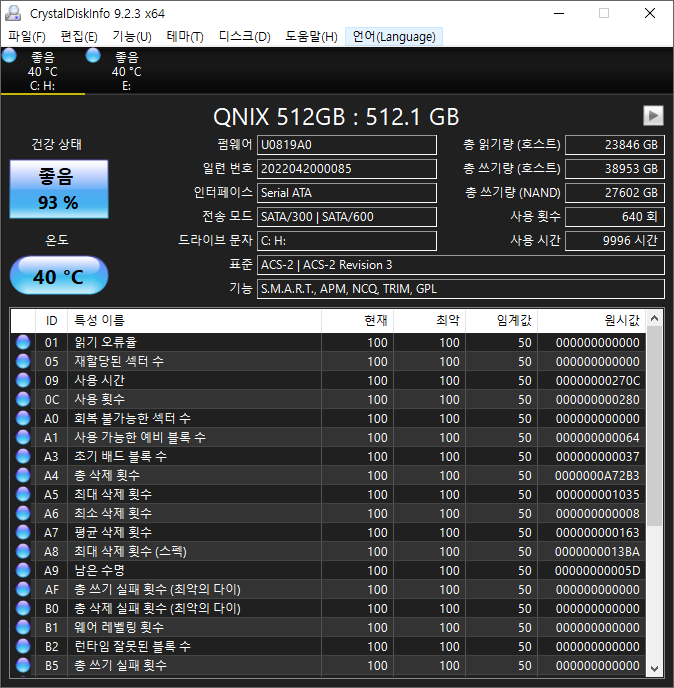
Task: Click the CrystalDiskInfo app icon in title bar
Action: point(13,13)
